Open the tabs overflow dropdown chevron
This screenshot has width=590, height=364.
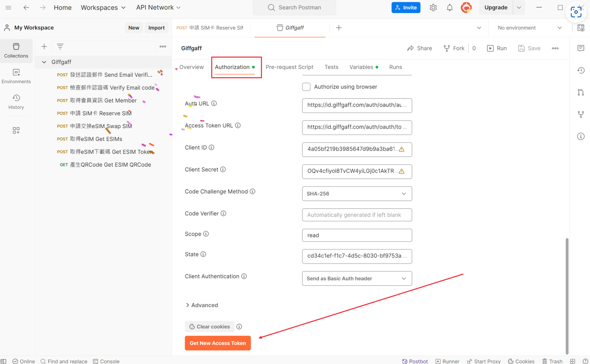[x=479, y=28]
